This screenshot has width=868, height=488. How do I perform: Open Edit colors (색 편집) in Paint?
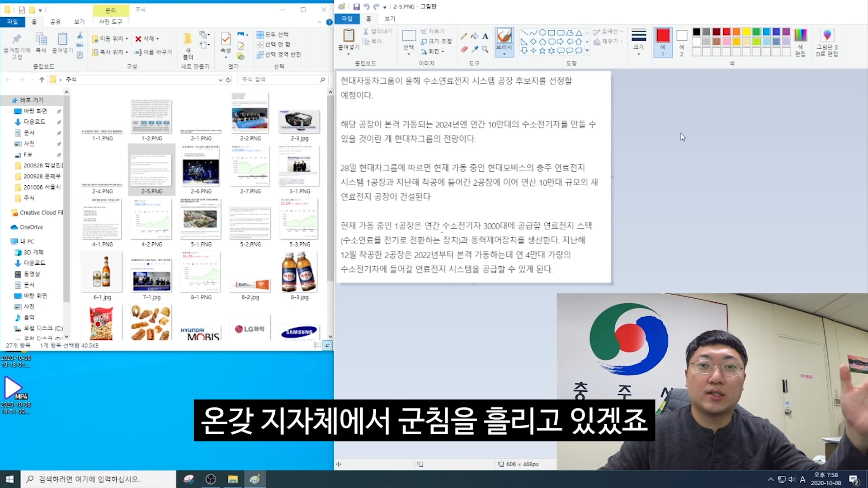[x=800, y=42]
